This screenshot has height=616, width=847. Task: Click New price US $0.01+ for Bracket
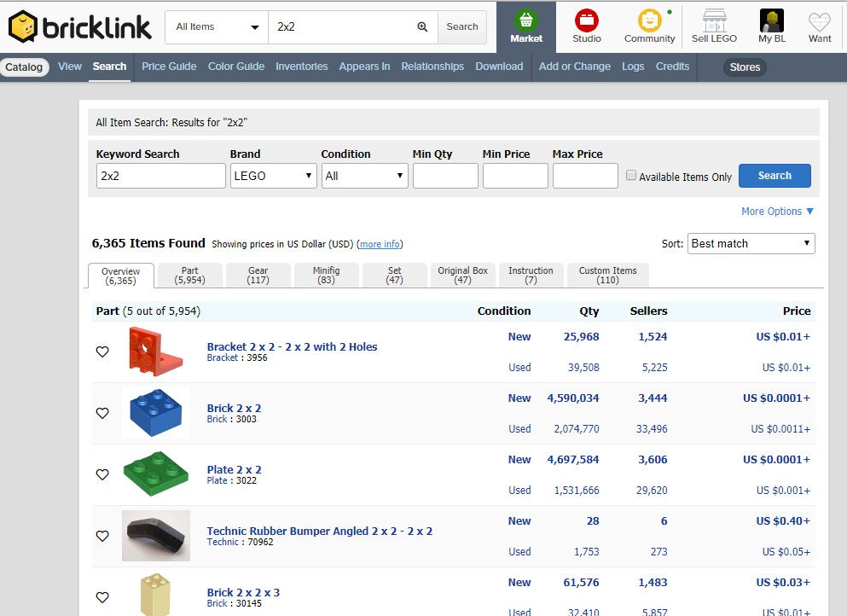783,337
